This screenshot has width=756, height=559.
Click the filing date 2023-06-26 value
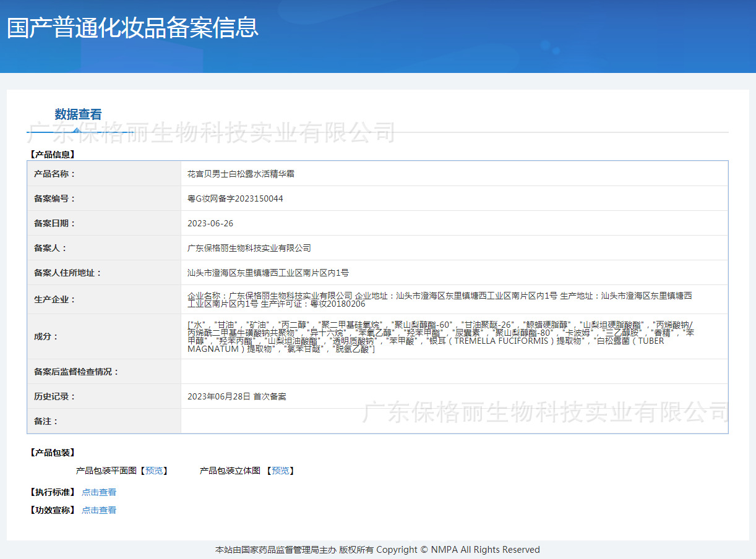[x=210, y=223]
